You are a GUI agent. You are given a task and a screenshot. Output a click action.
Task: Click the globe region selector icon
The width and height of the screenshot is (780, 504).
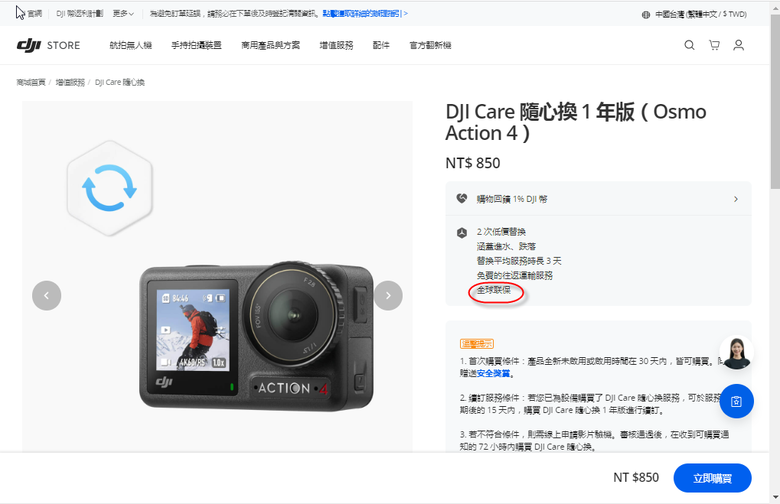[646, 14]
